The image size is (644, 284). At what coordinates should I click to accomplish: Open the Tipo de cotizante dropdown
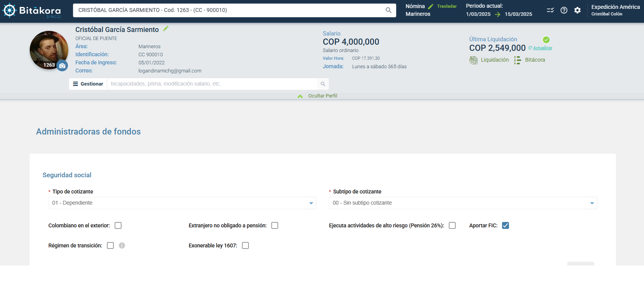tap(182, 203)
